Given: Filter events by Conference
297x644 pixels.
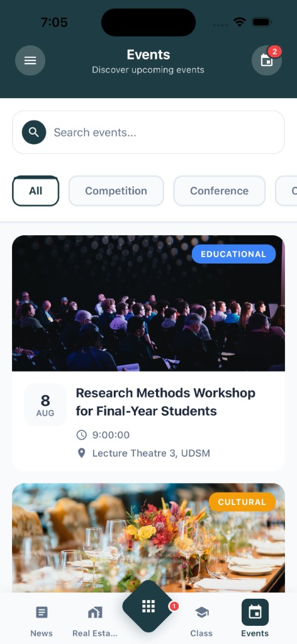Looking at the screenshot, I should pos(220,191).
